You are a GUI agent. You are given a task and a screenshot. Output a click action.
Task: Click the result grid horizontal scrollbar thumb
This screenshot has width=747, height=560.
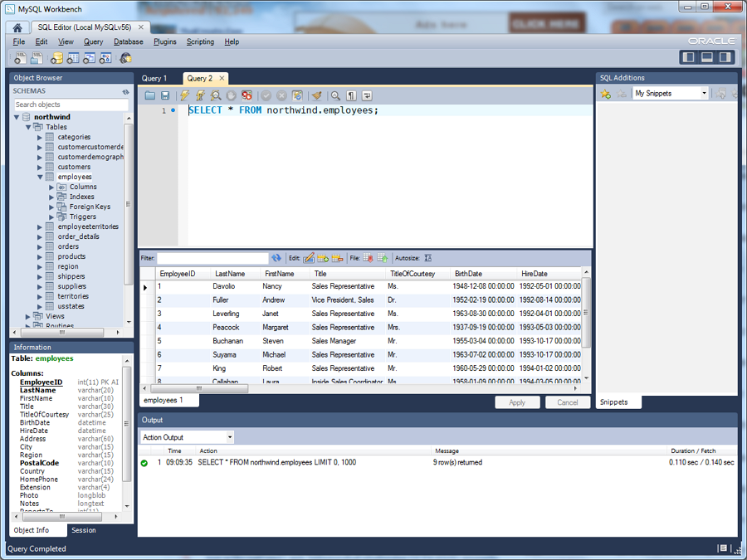199,388
